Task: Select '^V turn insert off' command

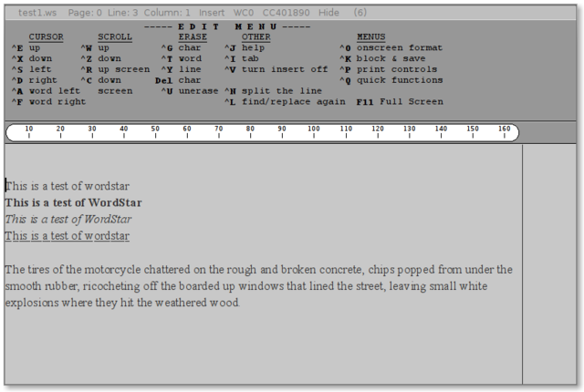Action: tap(276, 69)
